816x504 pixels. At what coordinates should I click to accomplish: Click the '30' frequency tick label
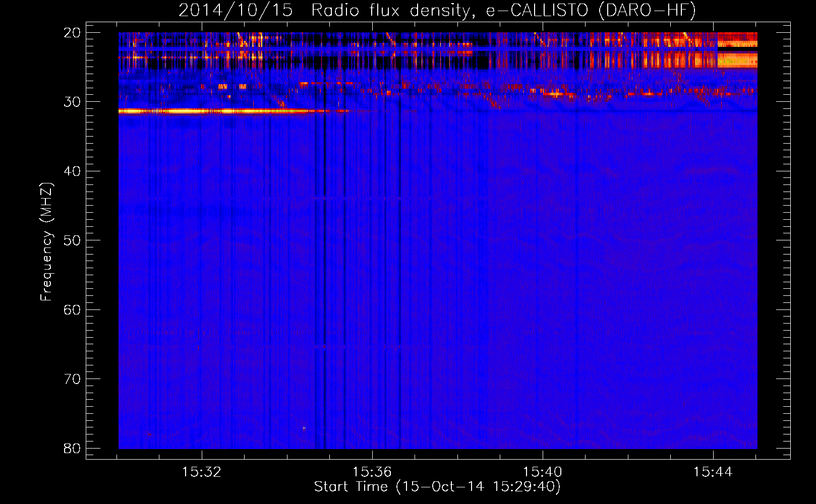[x=72, y=102]
